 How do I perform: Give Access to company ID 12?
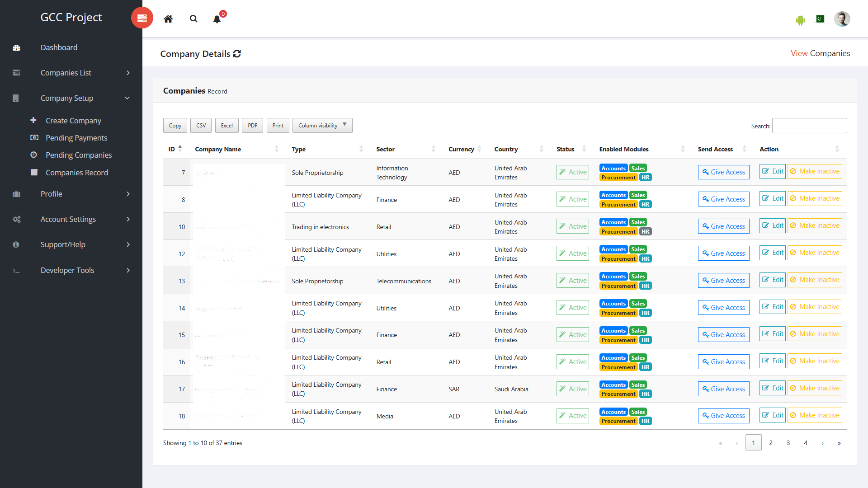tap(723, 253)
